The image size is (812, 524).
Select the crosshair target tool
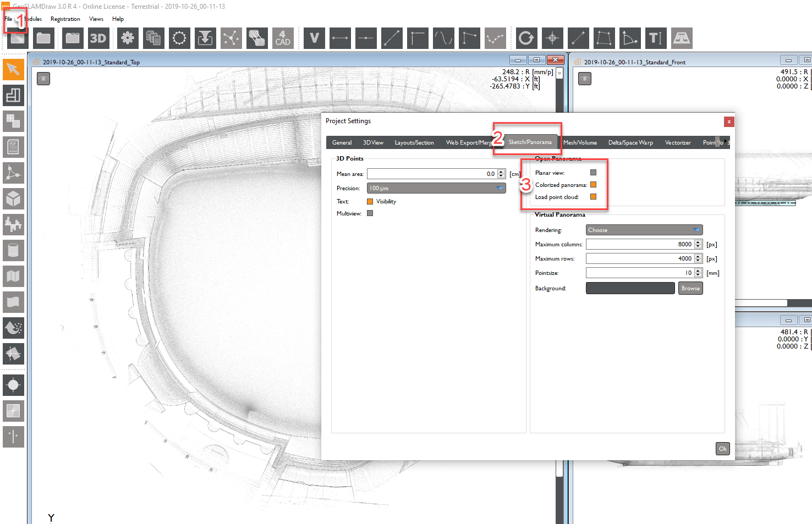(x=552, y=38)
